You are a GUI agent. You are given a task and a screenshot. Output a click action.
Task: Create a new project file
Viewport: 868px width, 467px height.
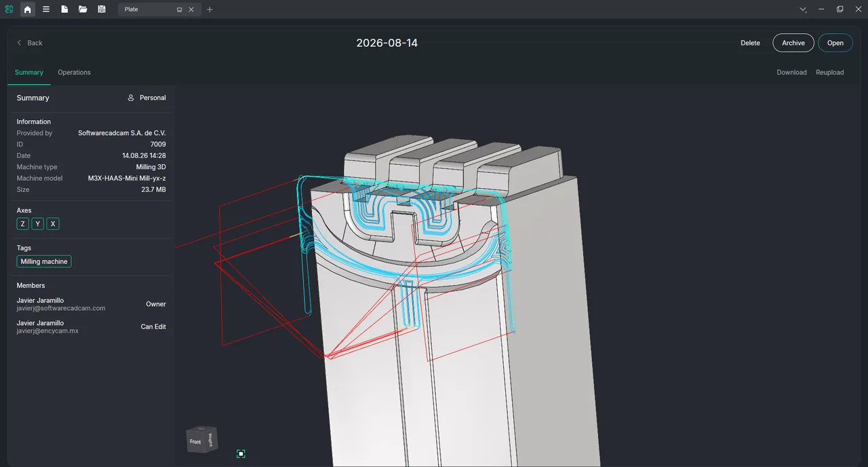click(64, 10)
